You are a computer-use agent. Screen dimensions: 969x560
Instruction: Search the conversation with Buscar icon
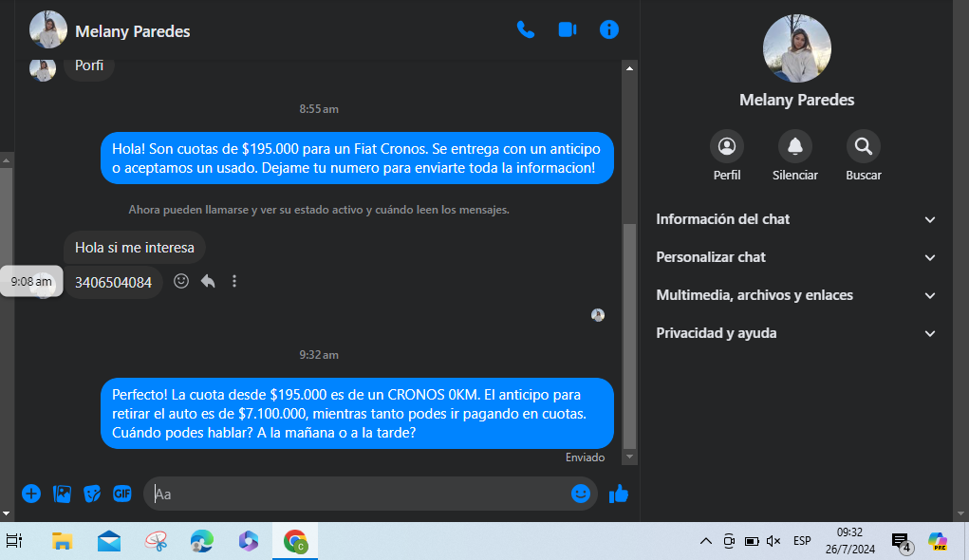864,146
